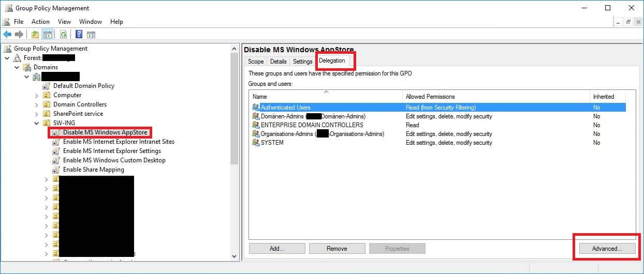Click the tree pane scroll-down arrow
Viewport: 644px width, 274px height.
tap(235, 257)
